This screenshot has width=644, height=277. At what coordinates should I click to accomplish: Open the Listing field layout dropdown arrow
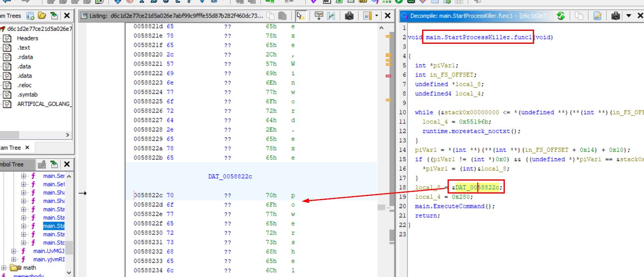pos(377,16)
